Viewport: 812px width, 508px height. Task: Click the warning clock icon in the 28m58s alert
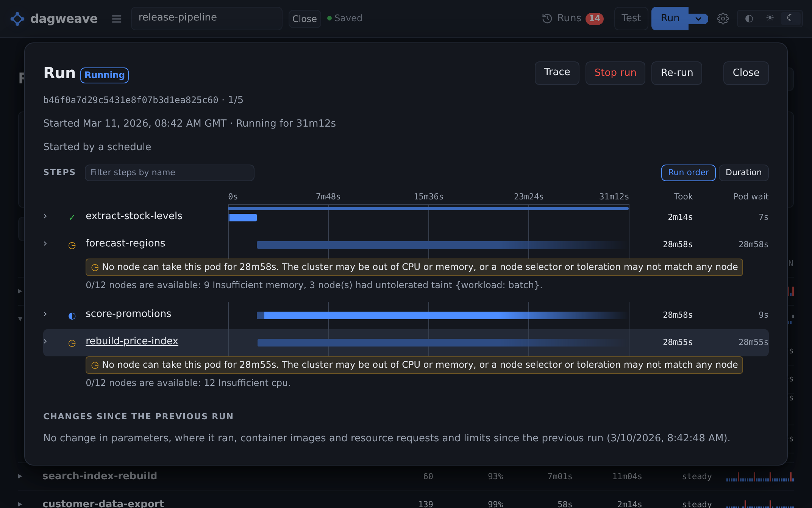pos(95,267)
